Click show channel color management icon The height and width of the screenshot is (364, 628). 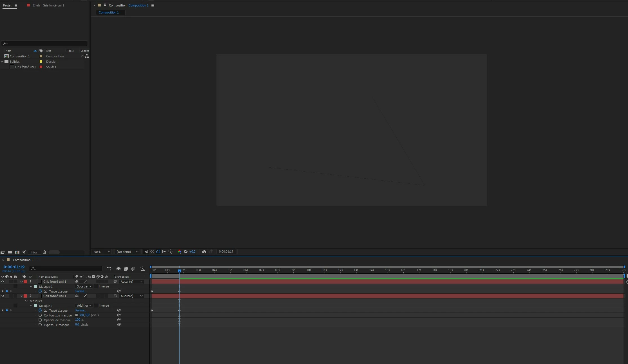(180, 251)
